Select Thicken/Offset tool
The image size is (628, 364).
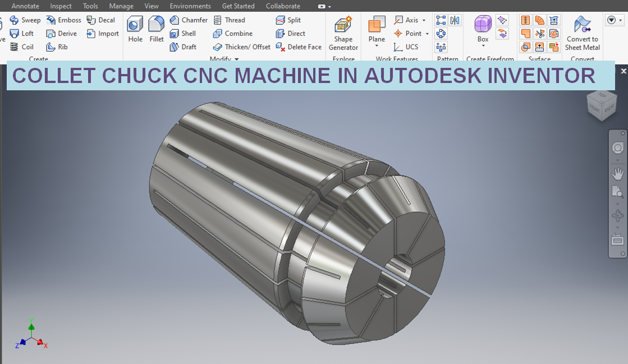[x=242, y=47]
